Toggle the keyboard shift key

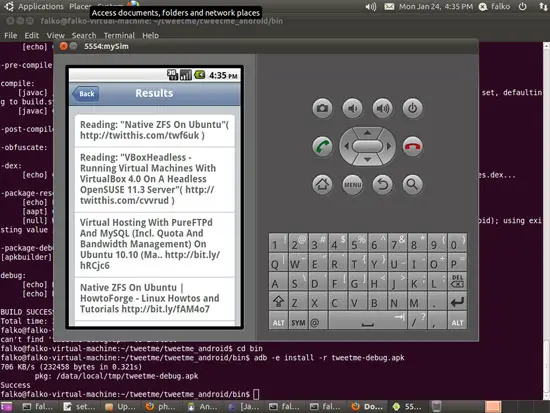tap(279, 302)
